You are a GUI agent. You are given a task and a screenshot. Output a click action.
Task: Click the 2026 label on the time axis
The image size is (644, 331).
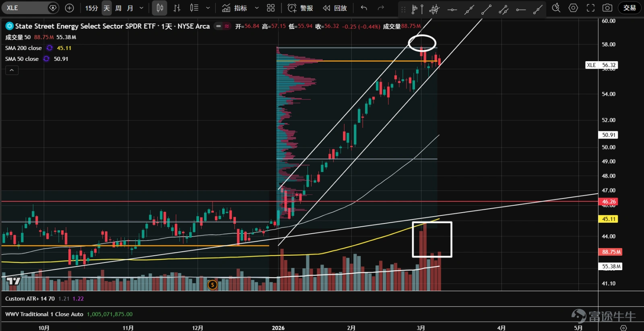278,328
